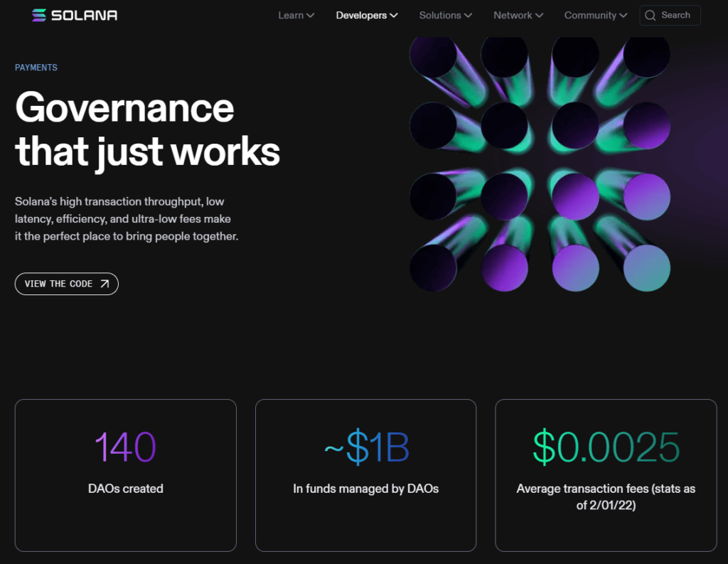Click the Solana logo icon

[x=39, y=16]
